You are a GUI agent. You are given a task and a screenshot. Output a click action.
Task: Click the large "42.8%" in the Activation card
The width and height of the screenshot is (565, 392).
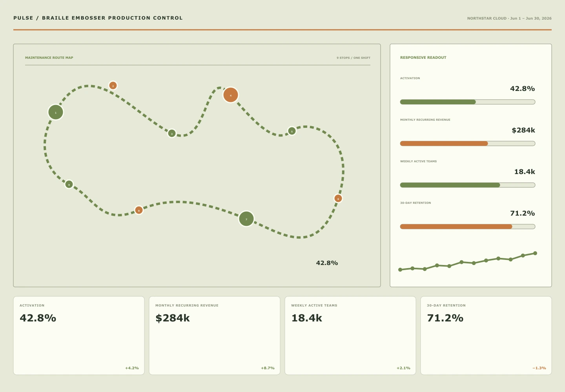(x=38, y=318)
